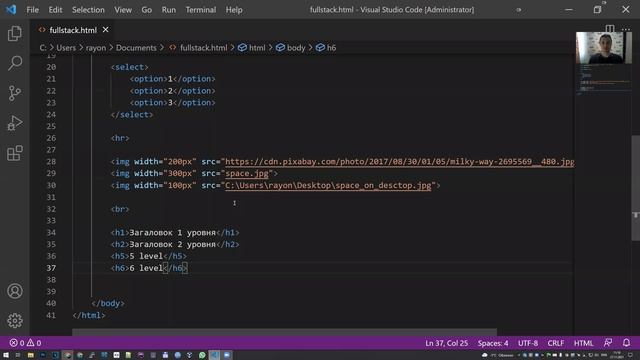Click the <br> tag on line 32
640x360 pixels.
[x=120, y=209]
